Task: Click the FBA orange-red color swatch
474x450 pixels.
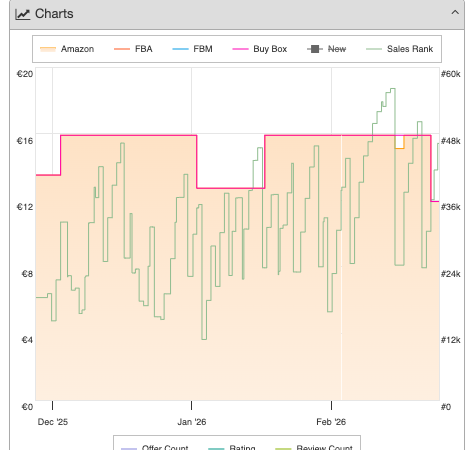Action: pos(122,49)
